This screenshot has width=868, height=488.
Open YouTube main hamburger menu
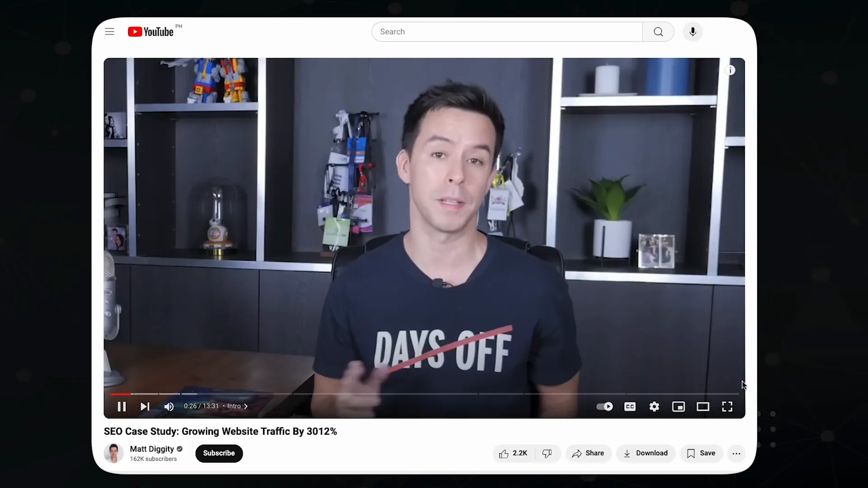[x=110, y=32]
